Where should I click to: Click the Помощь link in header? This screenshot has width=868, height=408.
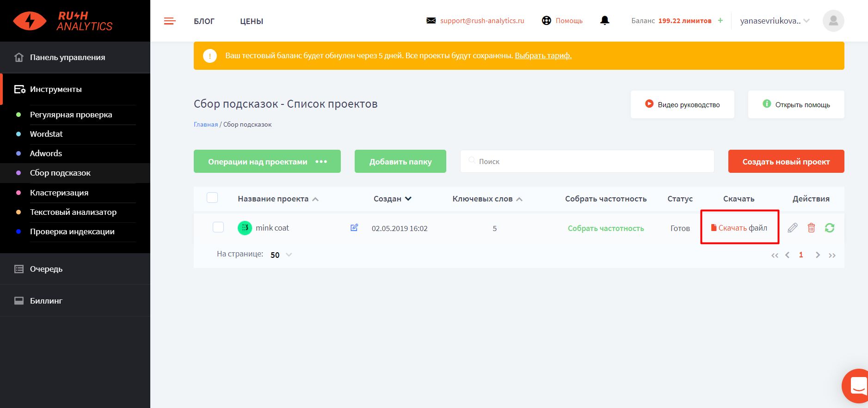point(569,21)
